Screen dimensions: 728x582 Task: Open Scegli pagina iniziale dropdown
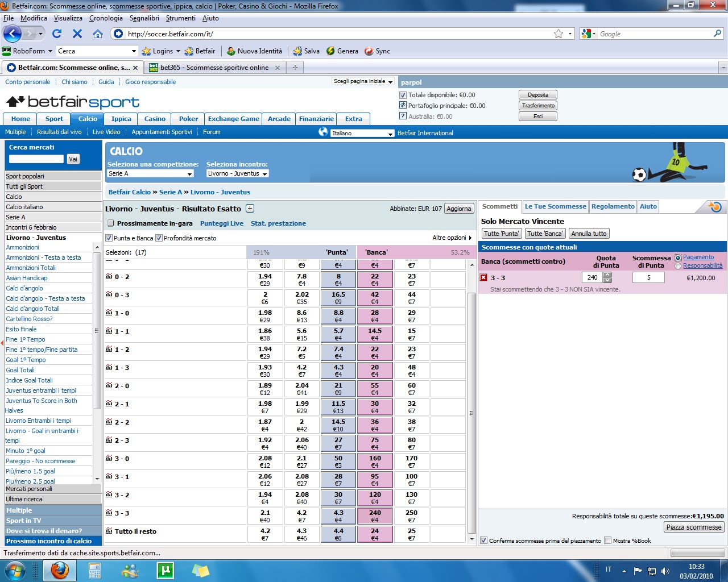(x=363, y=81)
